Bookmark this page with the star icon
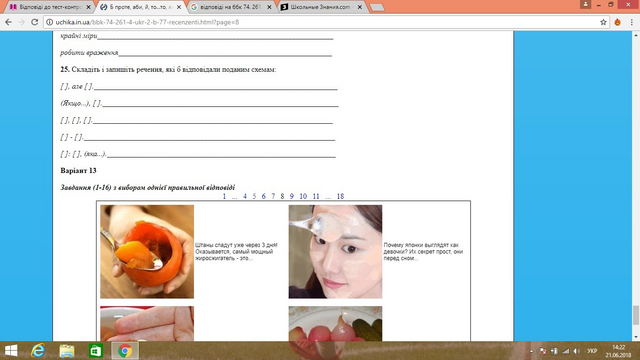Viewport: 640px width, 360px height. coord(603,22)
